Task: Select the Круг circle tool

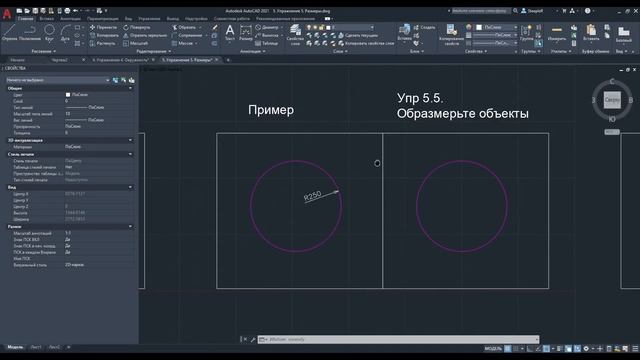Action: click(x=49, y=33)
